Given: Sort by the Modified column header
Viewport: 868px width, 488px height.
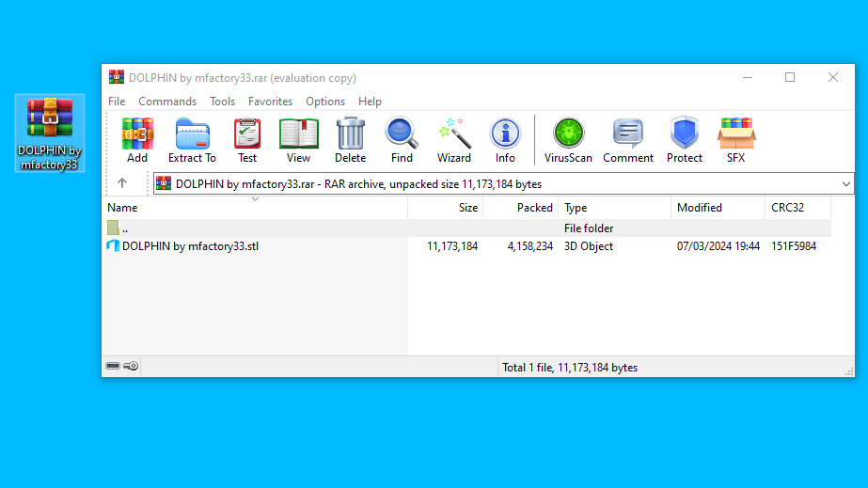Looking at the screenshot, I should [718, 208].
